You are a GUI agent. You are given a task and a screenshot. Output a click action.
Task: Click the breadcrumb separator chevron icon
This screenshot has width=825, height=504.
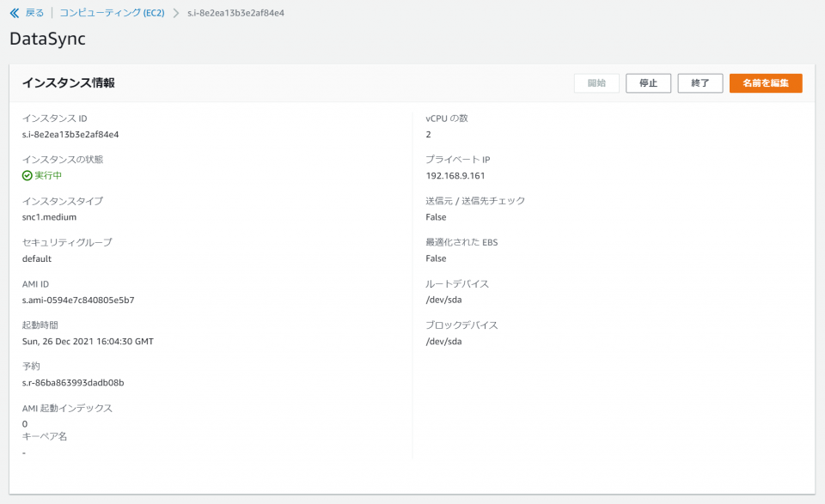tap(174, 13)
